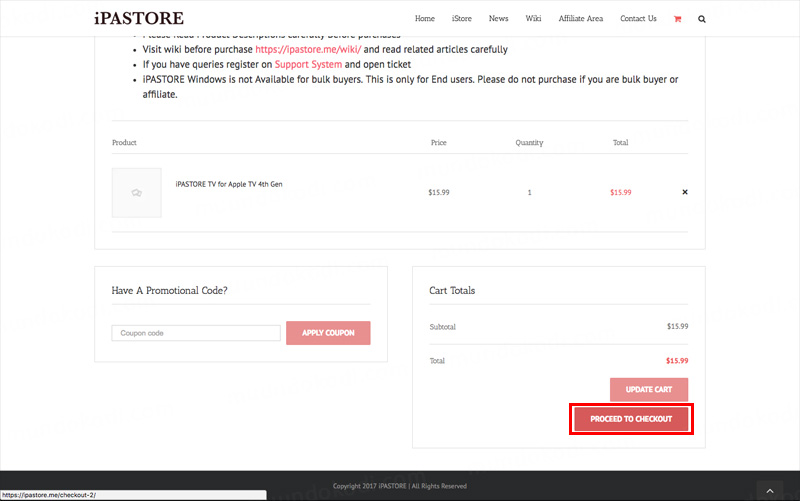Click the iPASTORE TV product thumbnail
Image resolution: width=800 pixels, height=501 pixels.
[137, 193]
